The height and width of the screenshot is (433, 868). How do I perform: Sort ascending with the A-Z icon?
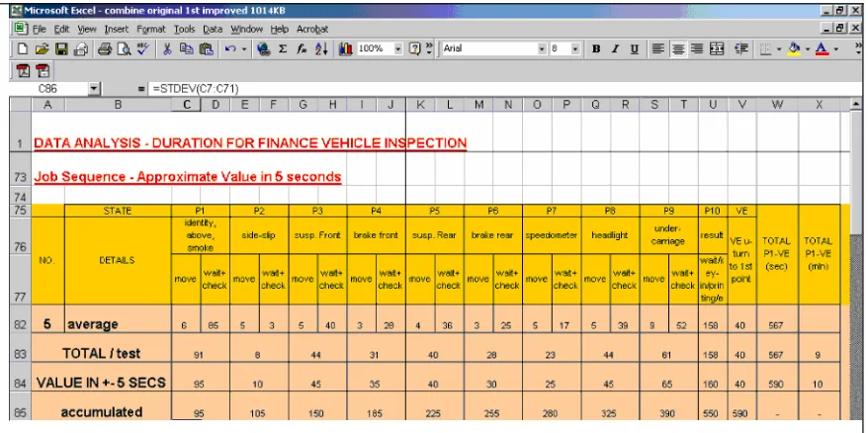321,49
